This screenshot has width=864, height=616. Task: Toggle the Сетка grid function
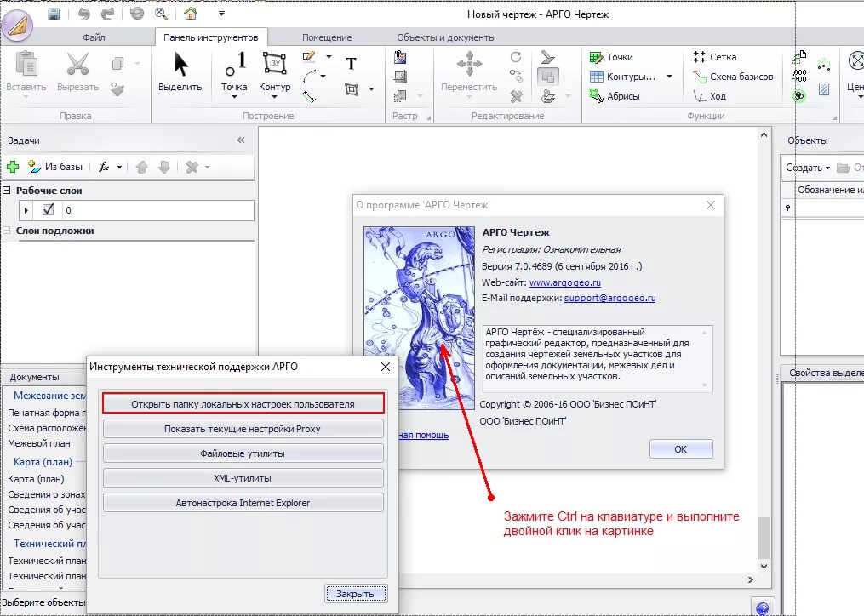click(715, 57)
